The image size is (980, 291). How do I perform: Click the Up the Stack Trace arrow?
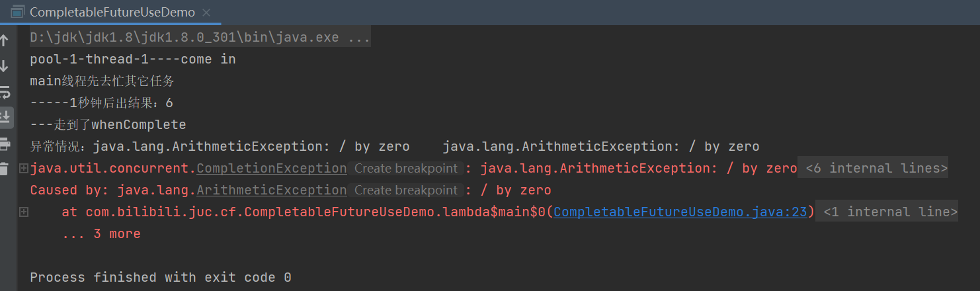pyautogui.click(x=5, y=41)
